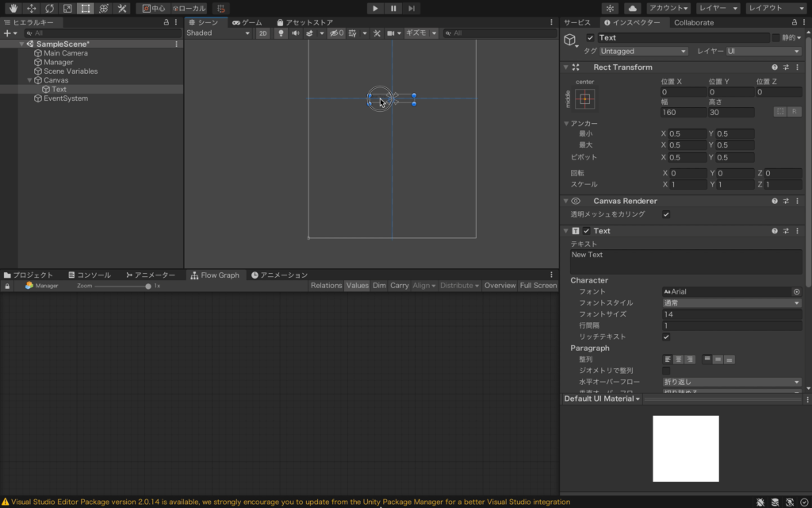812x508 pixels.
Task: Lock the Hierarchy panel
Action: coord(167,22)
